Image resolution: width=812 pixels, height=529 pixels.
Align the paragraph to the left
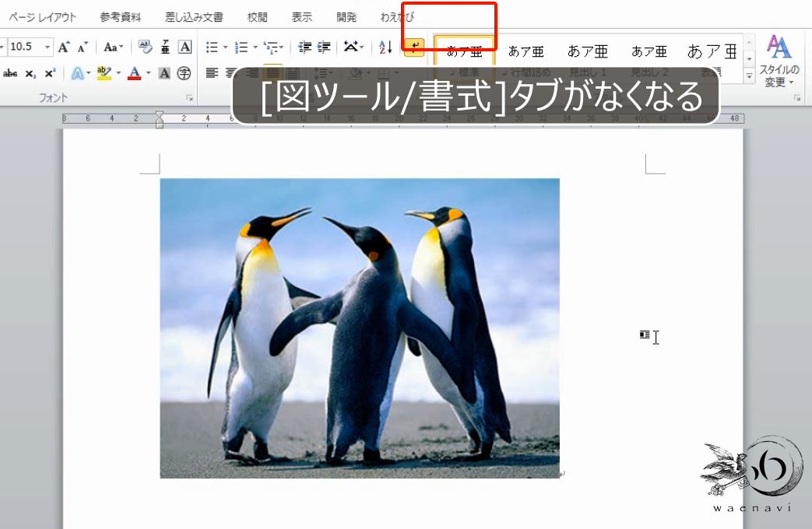pyautogui.click(x=212, y=73)
